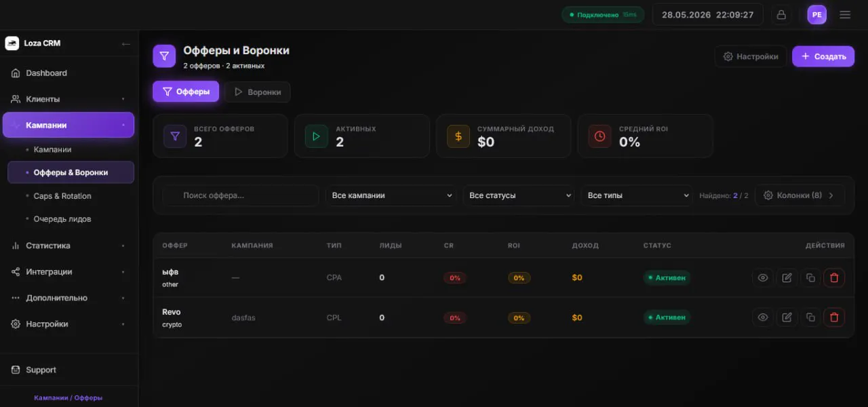Switch to the Офферы tab
The height and width of the screenshot is (407, 868).
point(186,92)
